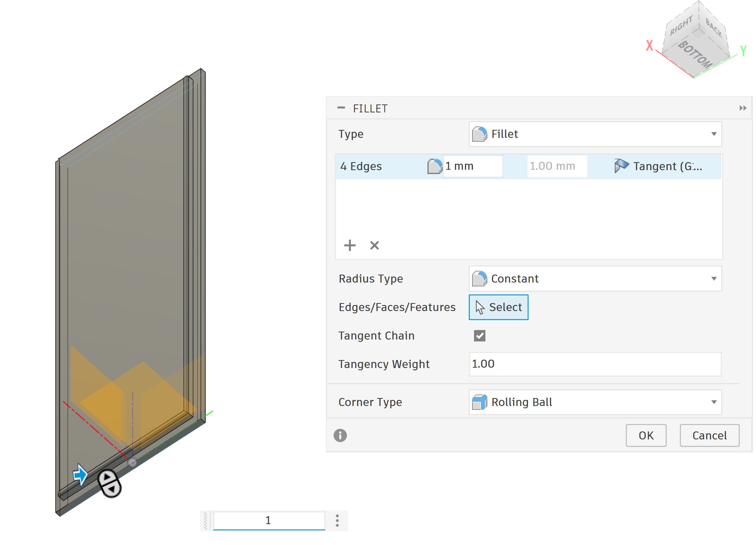Open Radius Type dropdown showing Constant
The height and width of the screenshot is (545, 756).
pyautogui.click(x=595, y=279)
